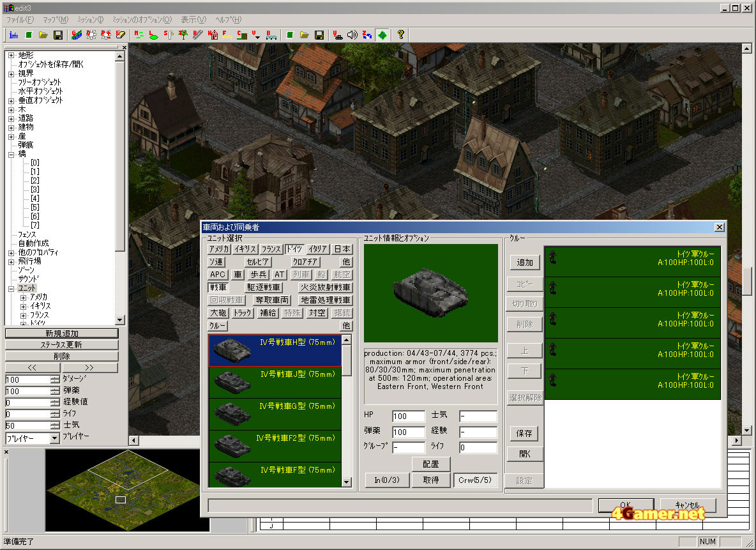Viewport: 756px width, 550px height.
Task: Click the bridge tool toolbar icon
Action: tap(271, 34)
